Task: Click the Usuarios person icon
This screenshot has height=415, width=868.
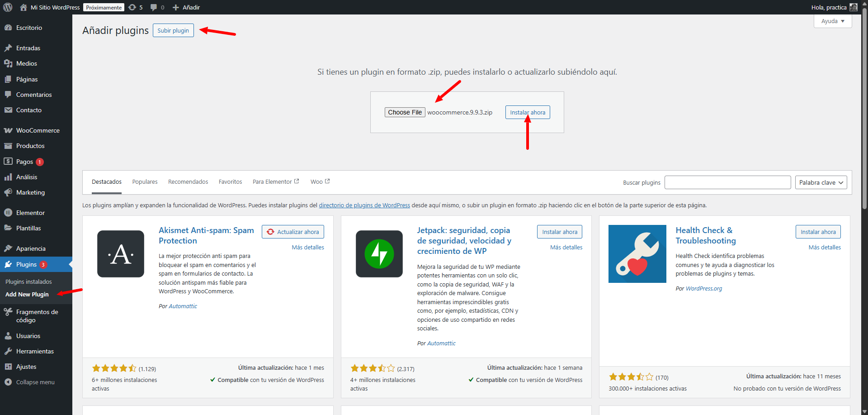Action: coord(8,336)
